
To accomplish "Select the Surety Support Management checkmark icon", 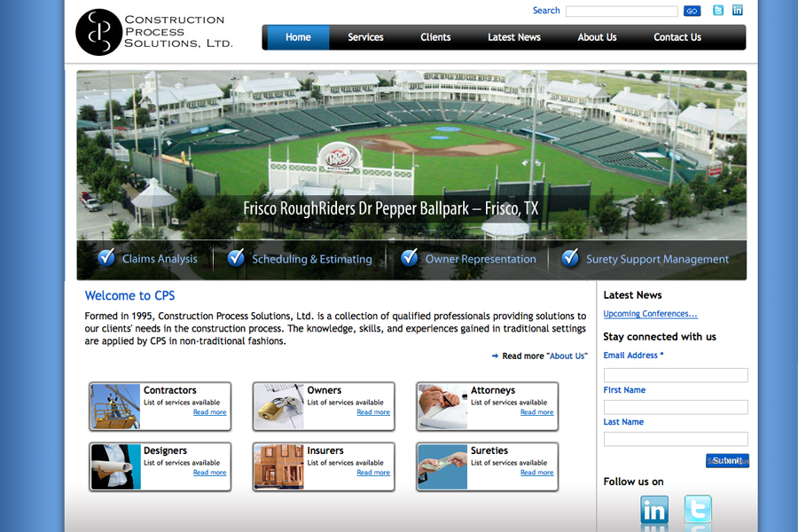I will tap(570, 257).
